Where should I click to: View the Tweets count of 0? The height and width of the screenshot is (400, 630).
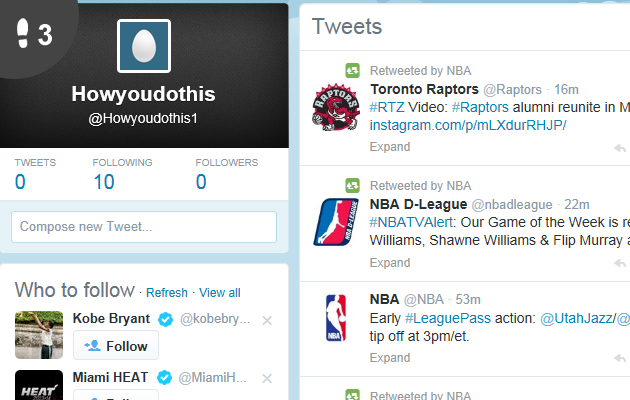[20, 182]
